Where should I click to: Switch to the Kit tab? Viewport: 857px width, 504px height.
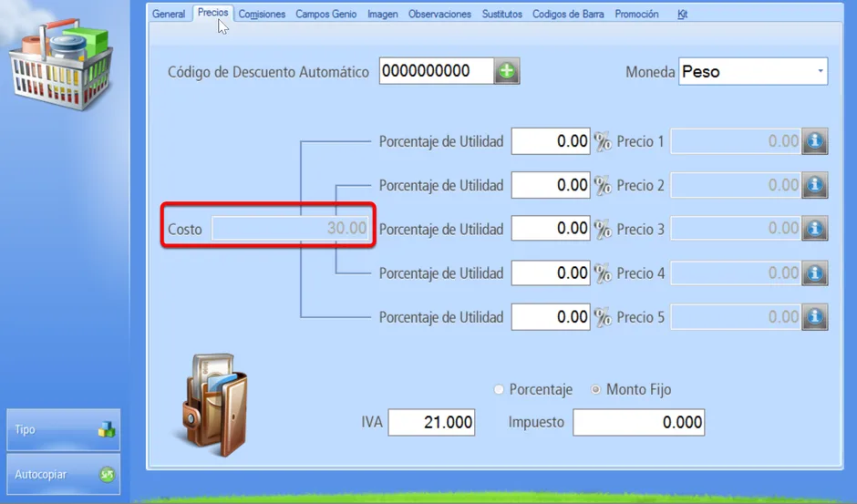682,15
